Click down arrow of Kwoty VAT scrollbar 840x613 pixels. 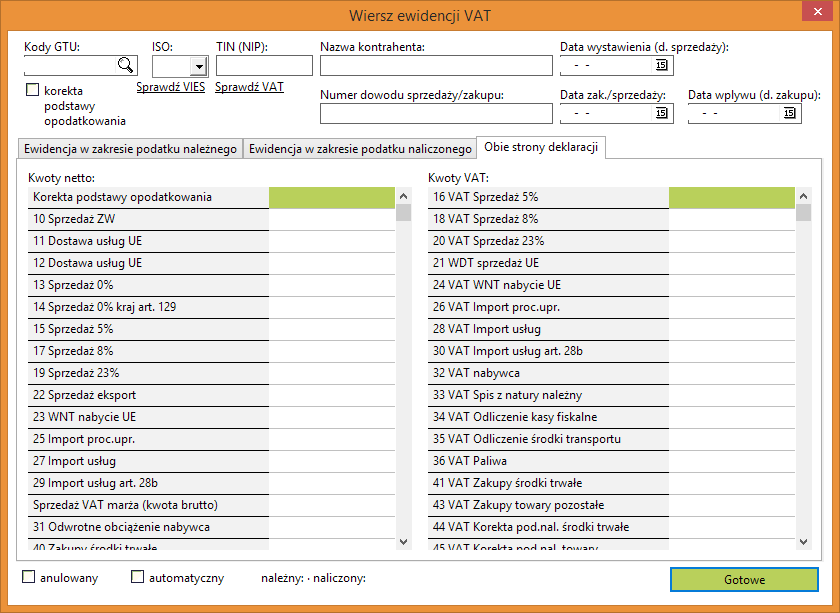click(x=803, y=542)
